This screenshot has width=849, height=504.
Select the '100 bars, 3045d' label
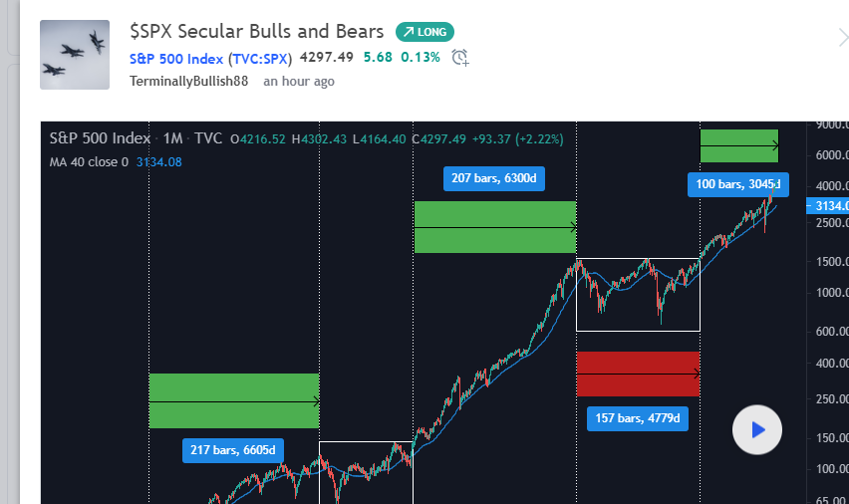point(737,184)
